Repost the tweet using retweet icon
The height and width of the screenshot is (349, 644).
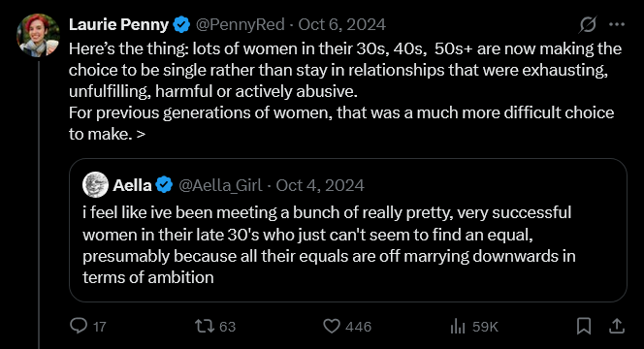[x=205, y=327]
